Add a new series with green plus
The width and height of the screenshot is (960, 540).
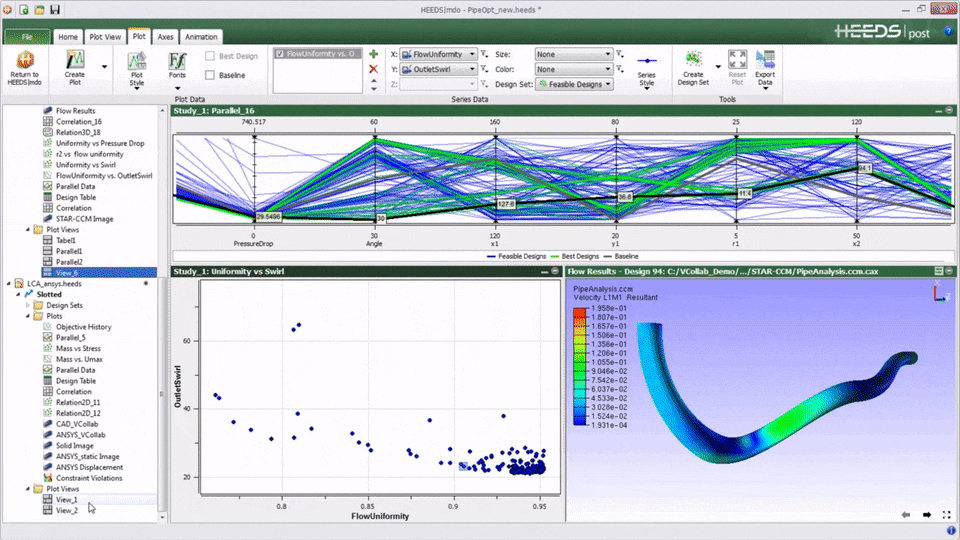click(x=373, y=54)
